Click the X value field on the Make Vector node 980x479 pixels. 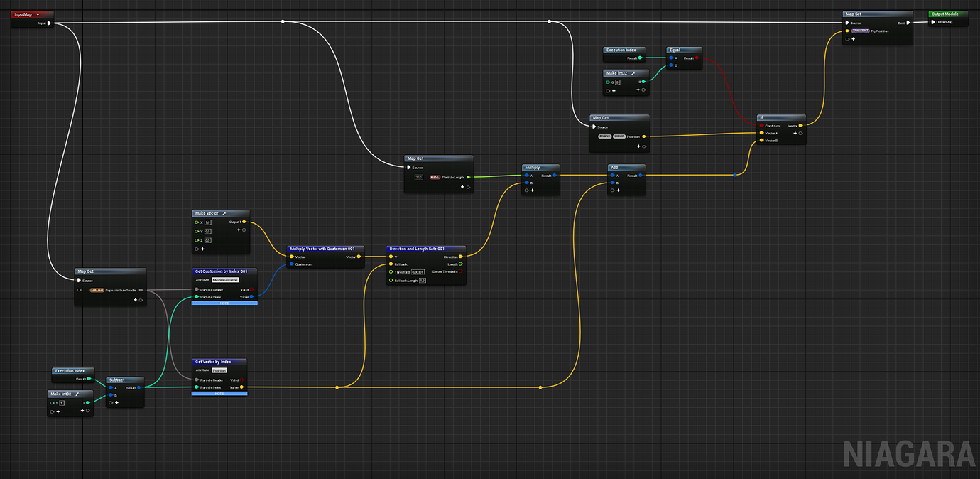(207, 222)
